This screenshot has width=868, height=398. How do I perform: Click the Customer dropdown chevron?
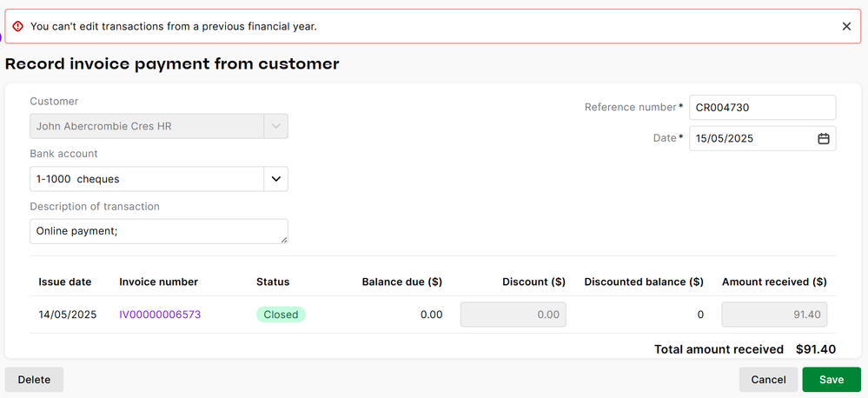(x=275, y=126)
